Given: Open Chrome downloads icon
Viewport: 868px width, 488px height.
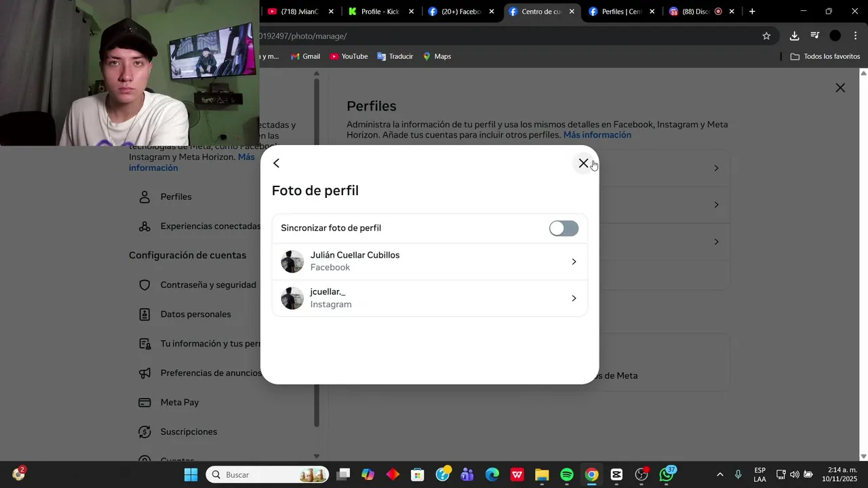Looking at the screenshot, I should (794, 36).
